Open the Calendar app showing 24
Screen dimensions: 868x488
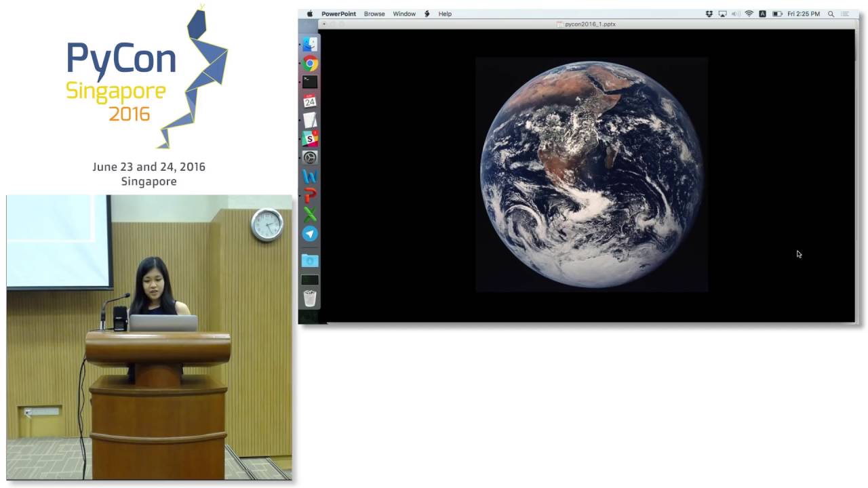tap(310, 101)
